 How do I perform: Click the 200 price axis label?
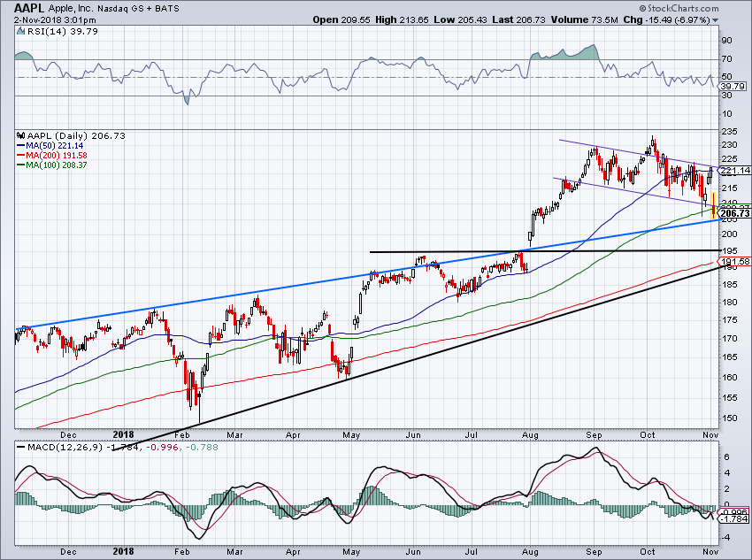click(x=730, y=234)
